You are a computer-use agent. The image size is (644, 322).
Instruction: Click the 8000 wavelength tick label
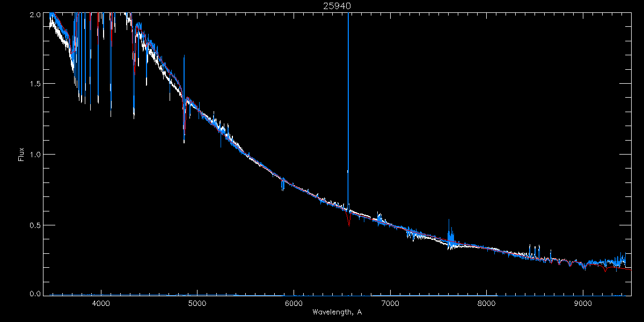click(487, 303)
